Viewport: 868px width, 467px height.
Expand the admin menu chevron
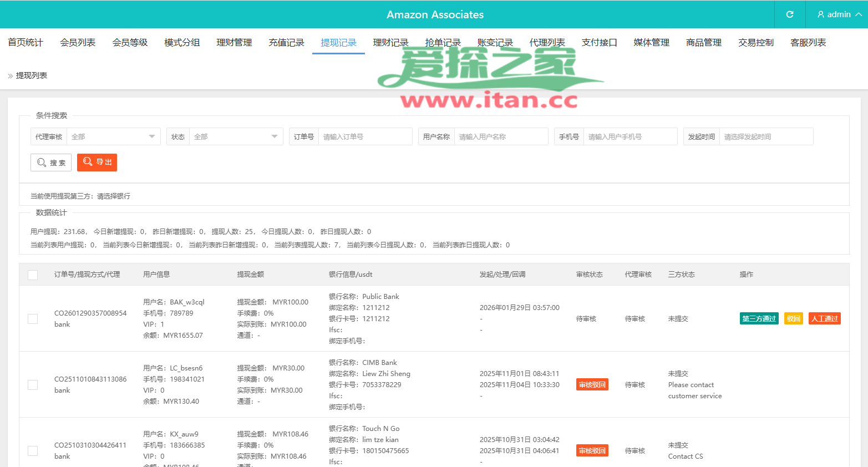(x=859, y=14)
